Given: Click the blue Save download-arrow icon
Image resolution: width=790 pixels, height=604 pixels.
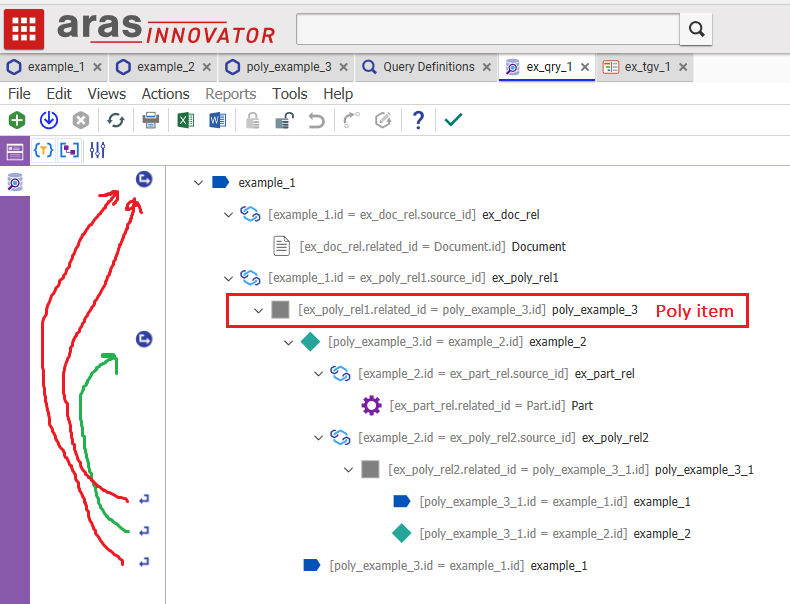Looking at the screenshot, I should tap(48, 120).
